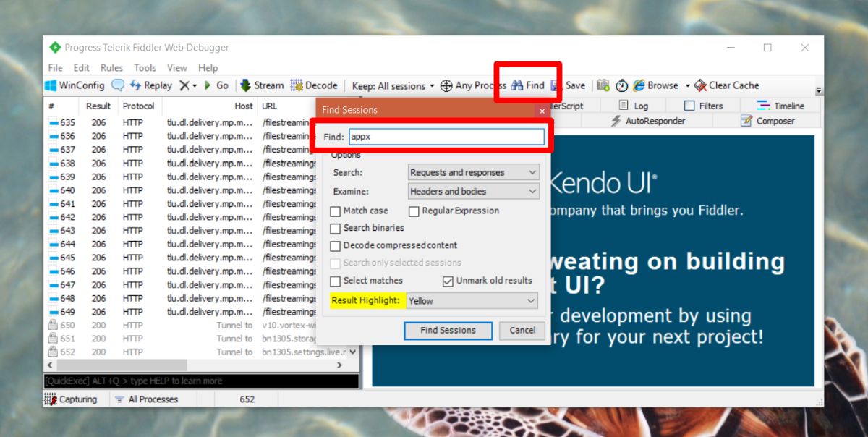Image resolution: width=868 pixels, height=437 pixels.
Task: Sort sessions by the # column header
Action: point(62,106)
